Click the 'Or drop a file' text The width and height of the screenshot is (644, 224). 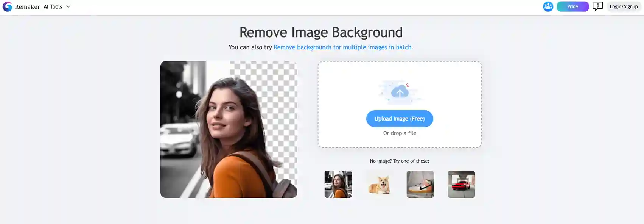pos(400,133)
